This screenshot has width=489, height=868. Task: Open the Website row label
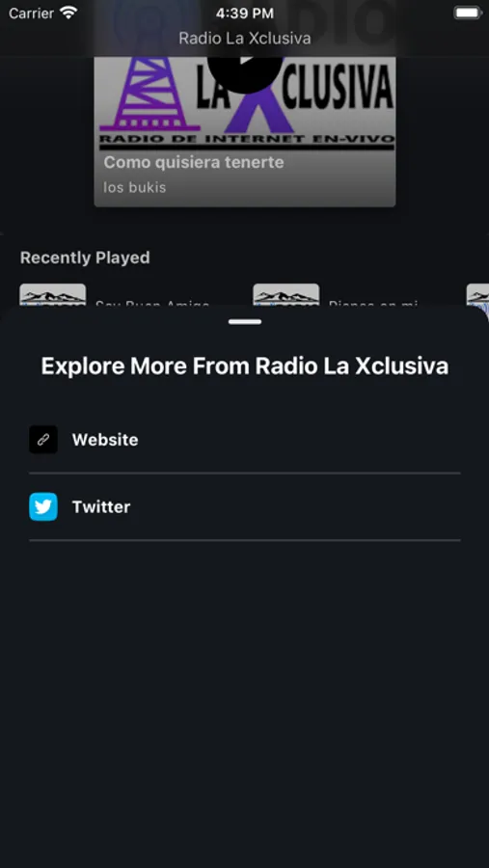click(105, 440)
